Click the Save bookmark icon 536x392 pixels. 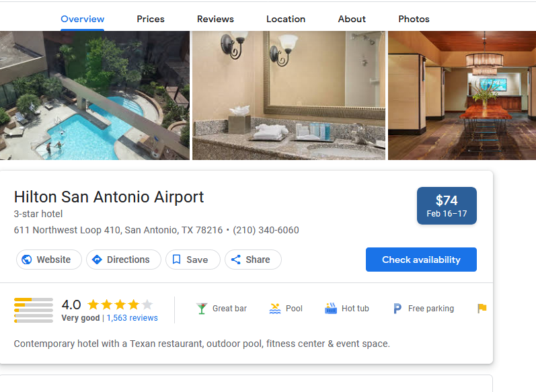[x=176, y=260]
